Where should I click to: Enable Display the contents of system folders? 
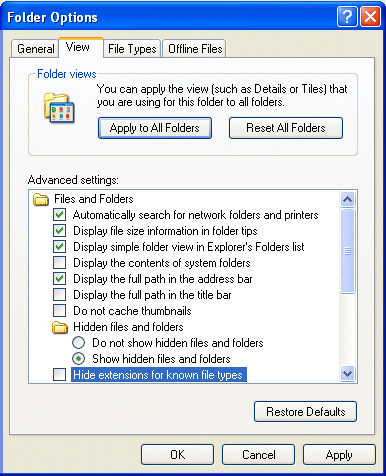[60, 263]
